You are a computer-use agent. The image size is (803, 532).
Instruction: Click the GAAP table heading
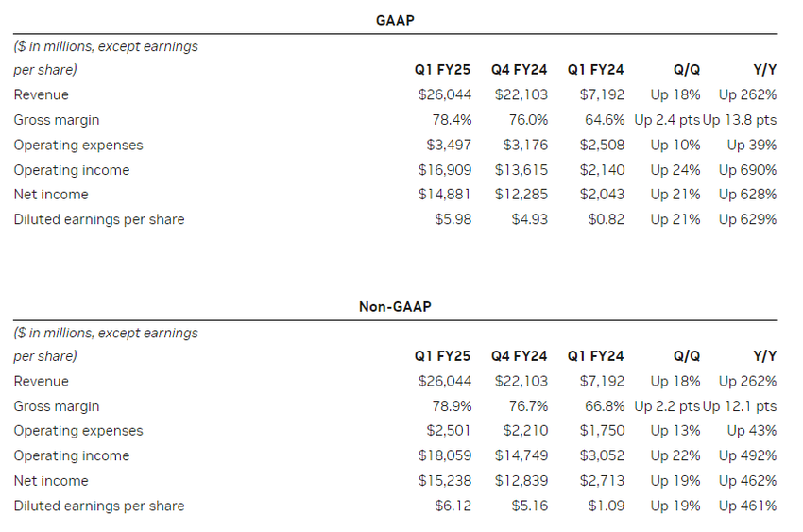click(396, 19)
